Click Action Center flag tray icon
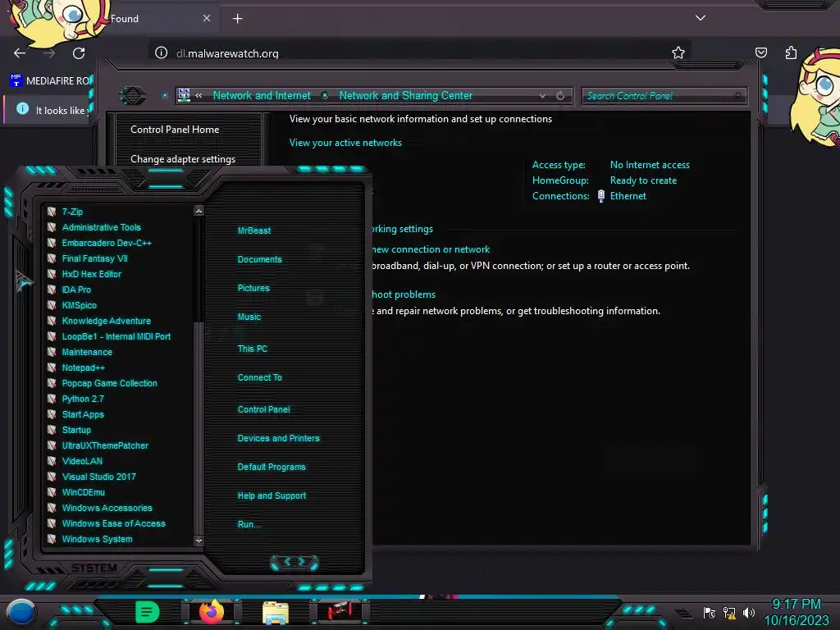The height and width of the screenshot is (630, 840). [x=710, y=612]
